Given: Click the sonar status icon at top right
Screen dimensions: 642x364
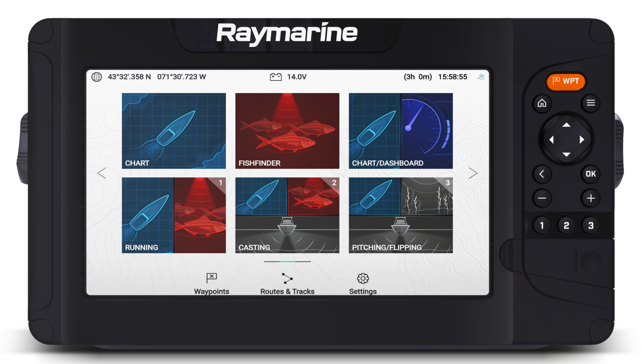Looking at the screenshot, I should 481,77.
